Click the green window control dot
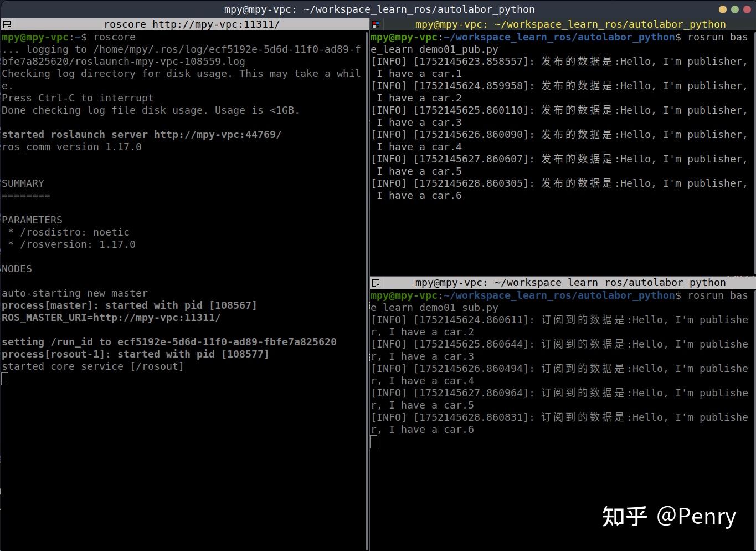The image size is (756, 551). (x=734, y=9)
